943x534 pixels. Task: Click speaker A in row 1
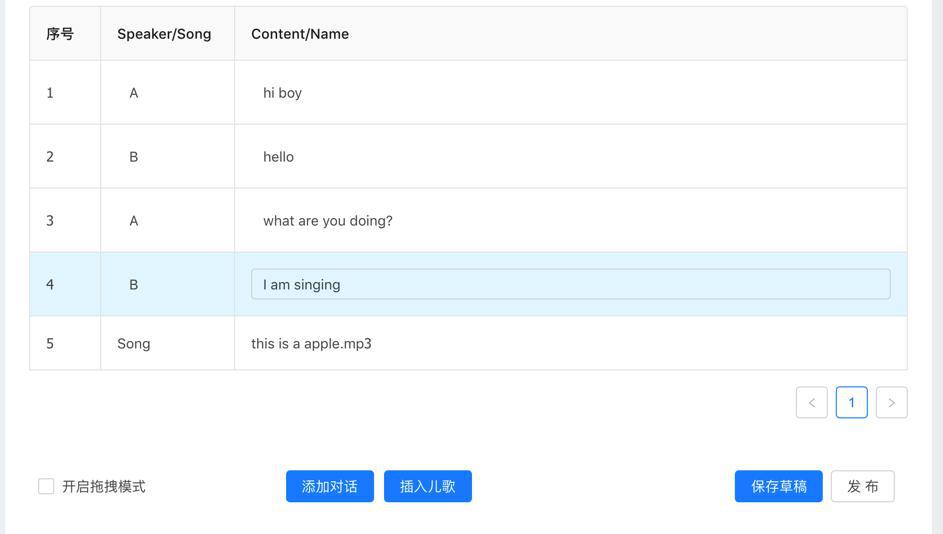[x=134, y=93]
